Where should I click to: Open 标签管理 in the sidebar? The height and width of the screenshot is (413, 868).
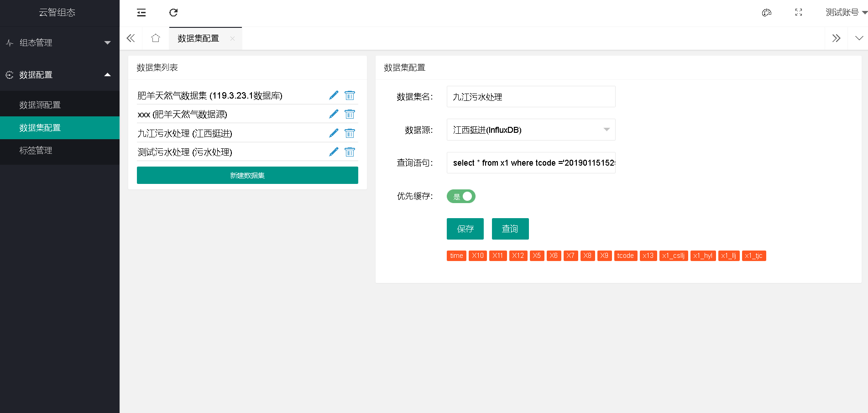click(x=60, y=151)
